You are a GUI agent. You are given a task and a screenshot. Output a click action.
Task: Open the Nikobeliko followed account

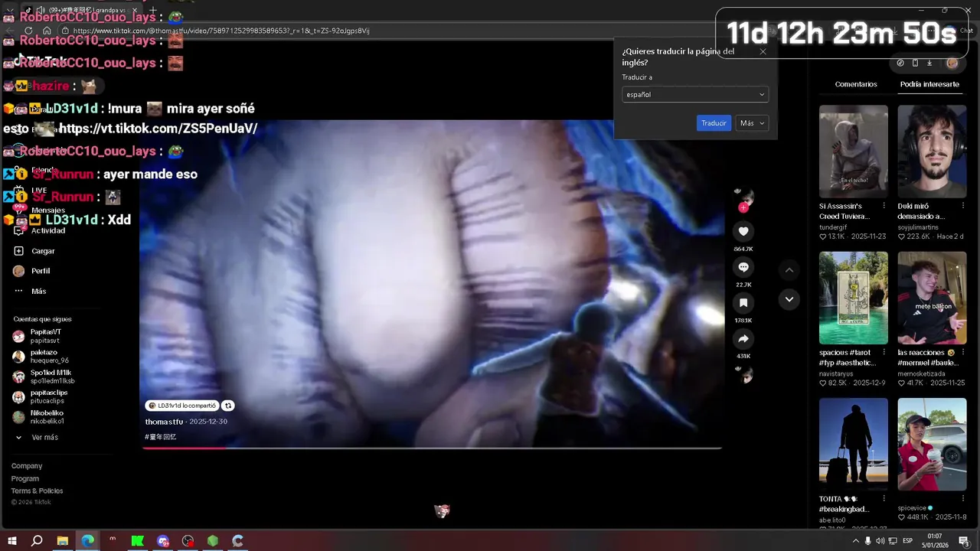click(38, 417)
